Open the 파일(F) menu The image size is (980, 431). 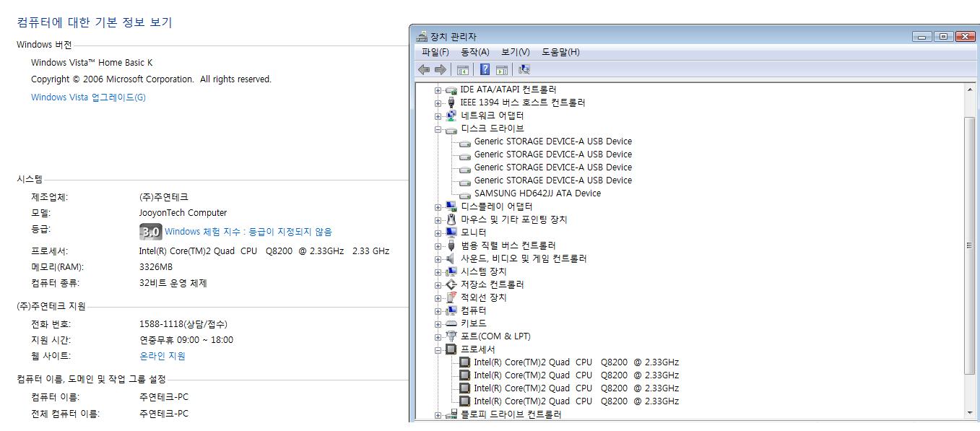pos(435,52)
